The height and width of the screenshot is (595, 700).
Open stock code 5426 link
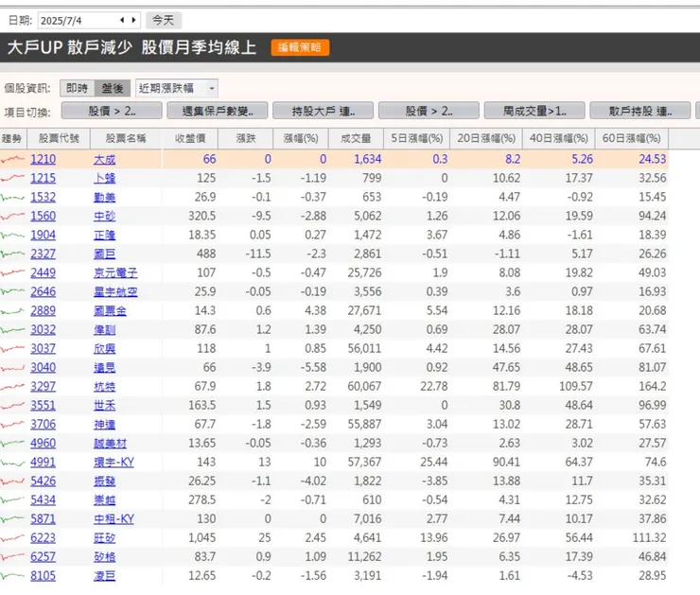[43, 481]
